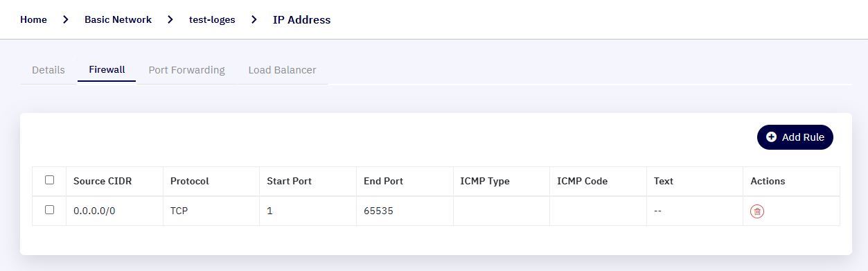Click the IP Address breadcrumb
Image resolution: width=868 pixels, height=271 pixels.
coord(302,19)
